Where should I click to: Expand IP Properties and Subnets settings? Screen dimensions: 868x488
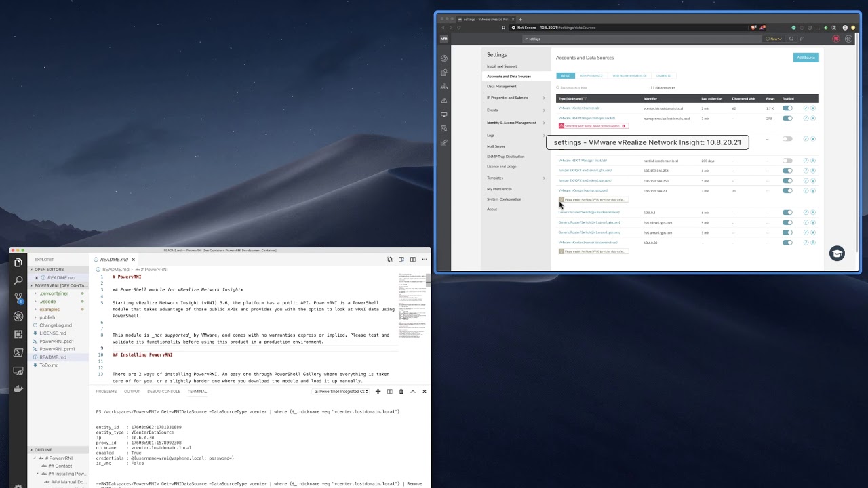tap(515, 98)
